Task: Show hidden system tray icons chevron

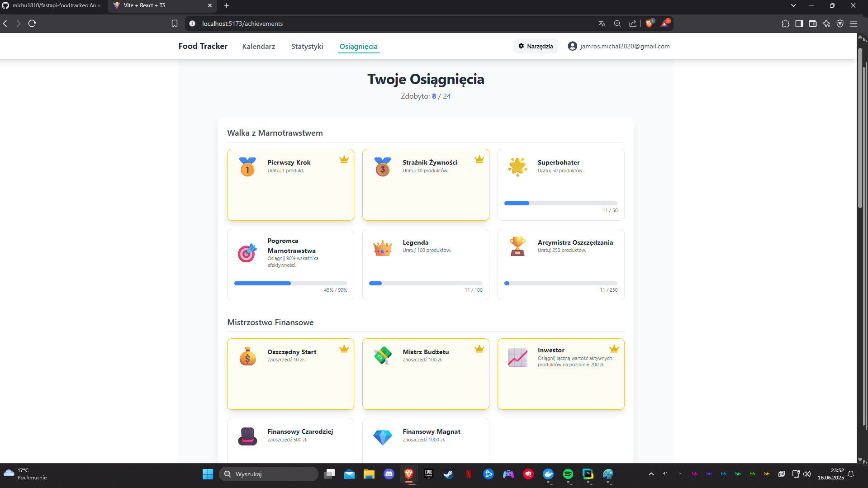Action: pos(651,474)
